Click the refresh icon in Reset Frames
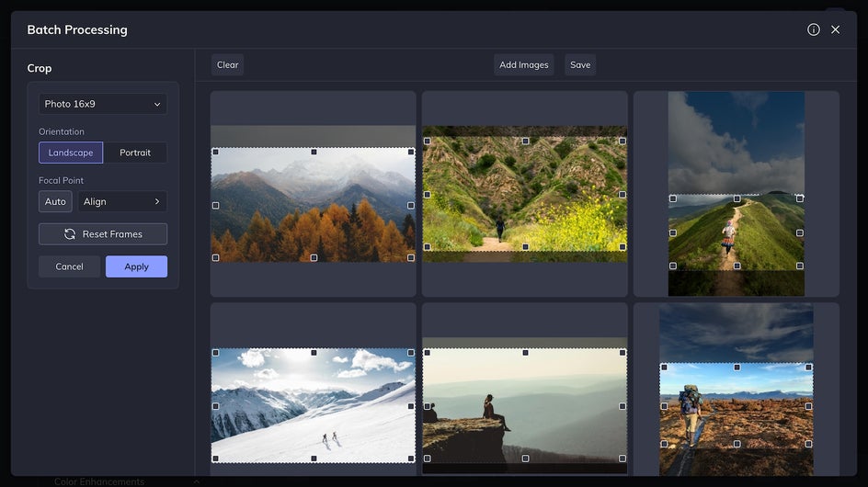The width and height of the screenshot is (868, 487). pyautogui.click(x=70, y=234)
